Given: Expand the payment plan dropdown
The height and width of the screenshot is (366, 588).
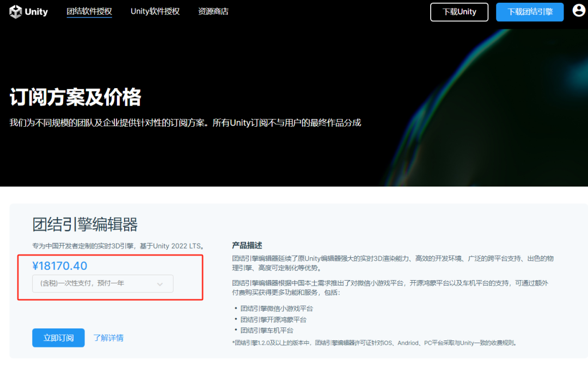Looking at the screenshot, I should coord(103,283).
